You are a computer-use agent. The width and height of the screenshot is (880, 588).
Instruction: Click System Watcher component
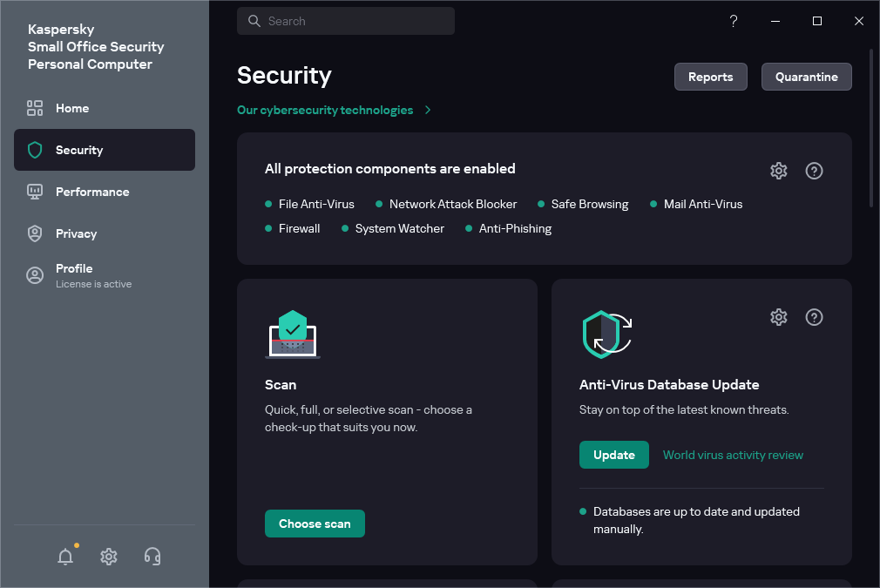pos(400,228)
